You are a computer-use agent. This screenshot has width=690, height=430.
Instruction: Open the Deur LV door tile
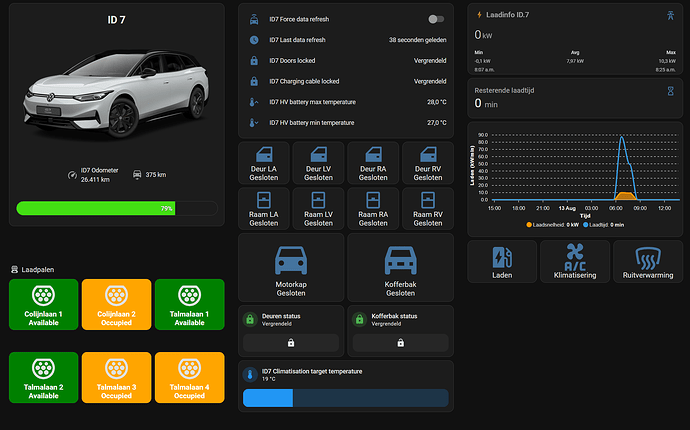[318, 163]
